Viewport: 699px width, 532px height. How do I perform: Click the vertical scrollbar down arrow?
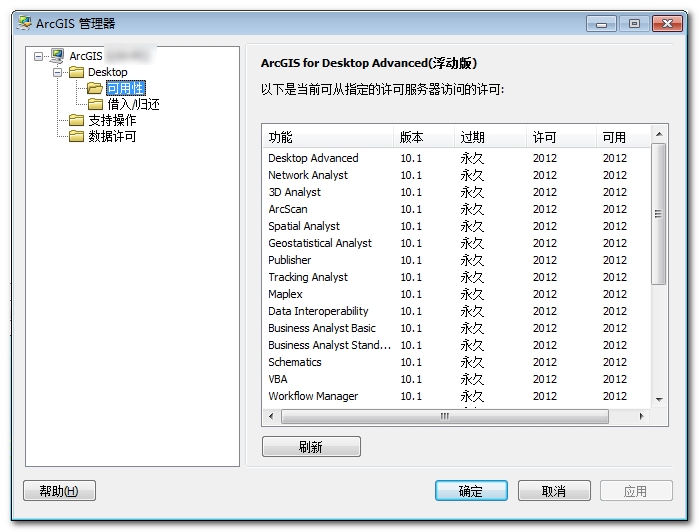tap(659, 400)
